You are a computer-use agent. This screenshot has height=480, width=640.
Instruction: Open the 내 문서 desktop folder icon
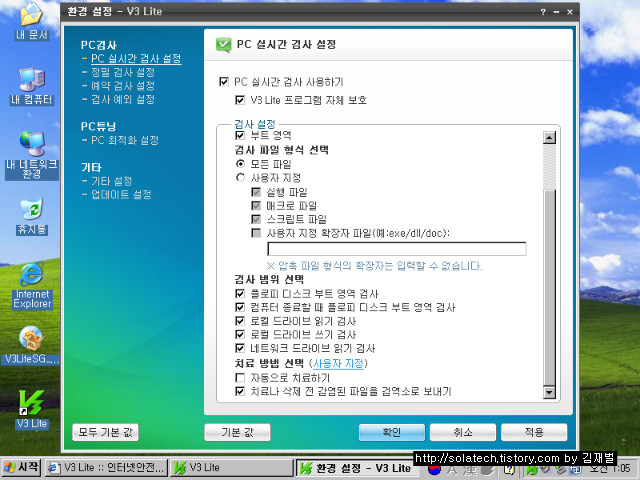click(31, 21)
